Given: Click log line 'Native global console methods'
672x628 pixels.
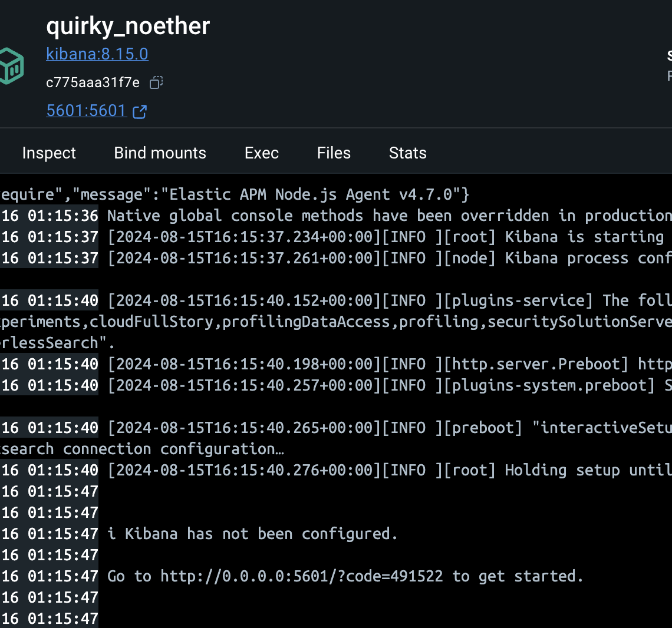Looking at the screenshot, I should pyautogui.click(x=389, y=216).
